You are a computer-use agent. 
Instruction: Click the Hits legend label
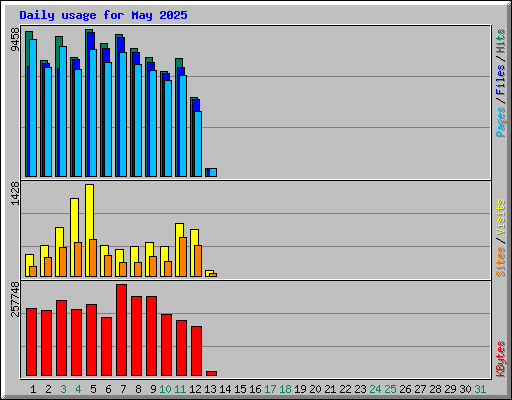pos(501,41)
